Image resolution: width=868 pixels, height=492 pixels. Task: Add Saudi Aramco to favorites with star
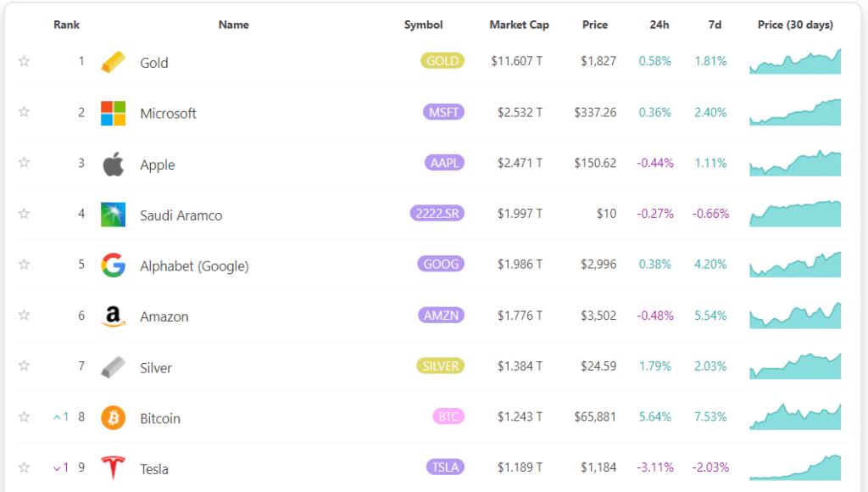coord(24,213)
